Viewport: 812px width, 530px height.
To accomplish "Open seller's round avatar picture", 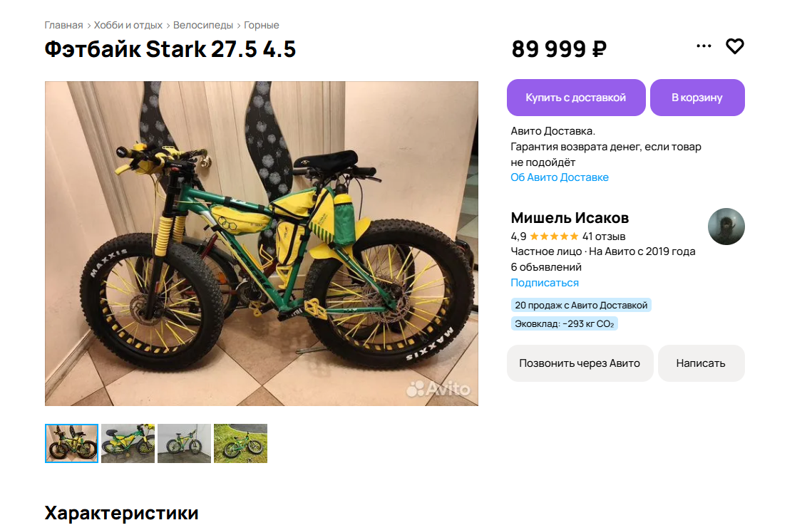I will click(726, 227).
